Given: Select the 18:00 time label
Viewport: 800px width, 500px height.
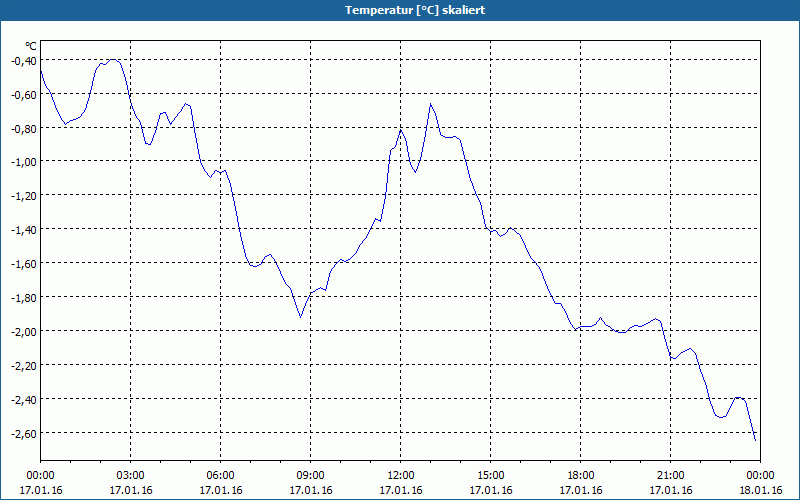Looking at the screenshot, I should pyautogui.click(x=580, y=475).
